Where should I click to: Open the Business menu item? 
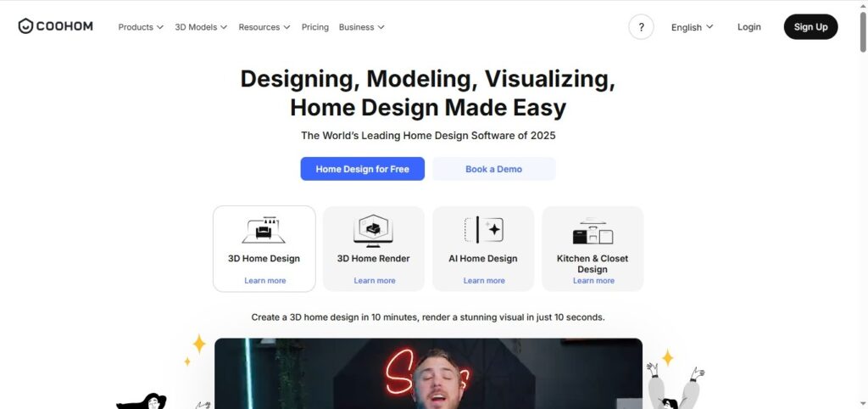(361, 26)
